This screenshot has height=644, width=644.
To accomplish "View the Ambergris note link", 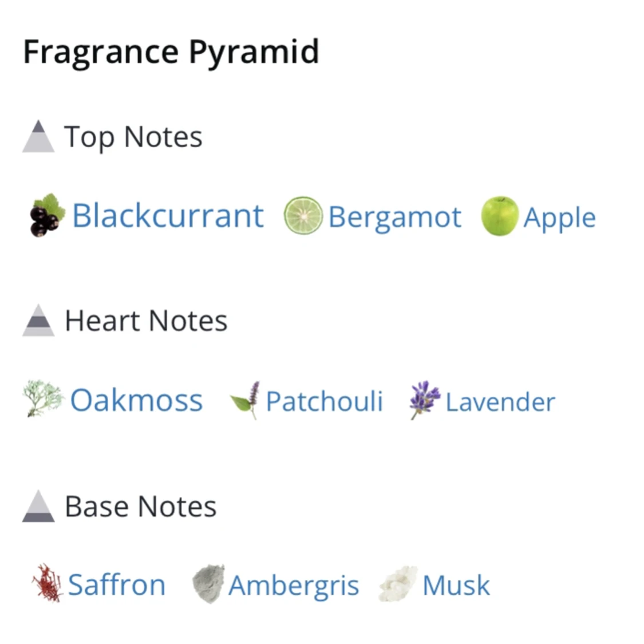I will point(294,586).
